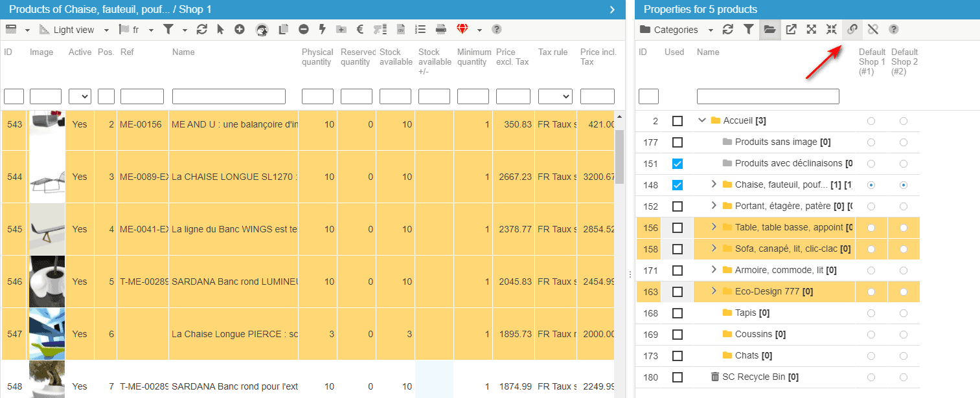Expand all categories with the expand arrows icon
980x398 pixels.
pyautogui.click(x=811, y=29)
